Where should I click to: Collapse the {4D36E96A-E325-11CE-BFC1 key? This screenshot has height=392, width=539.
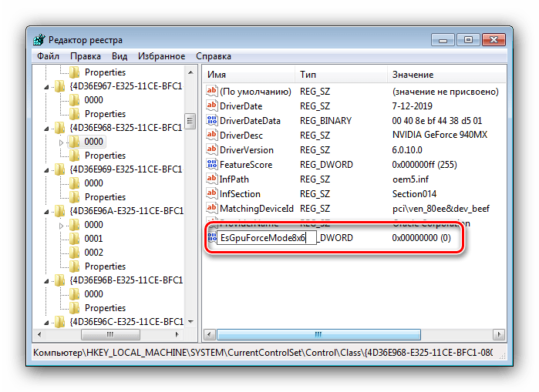coord(46,212)
